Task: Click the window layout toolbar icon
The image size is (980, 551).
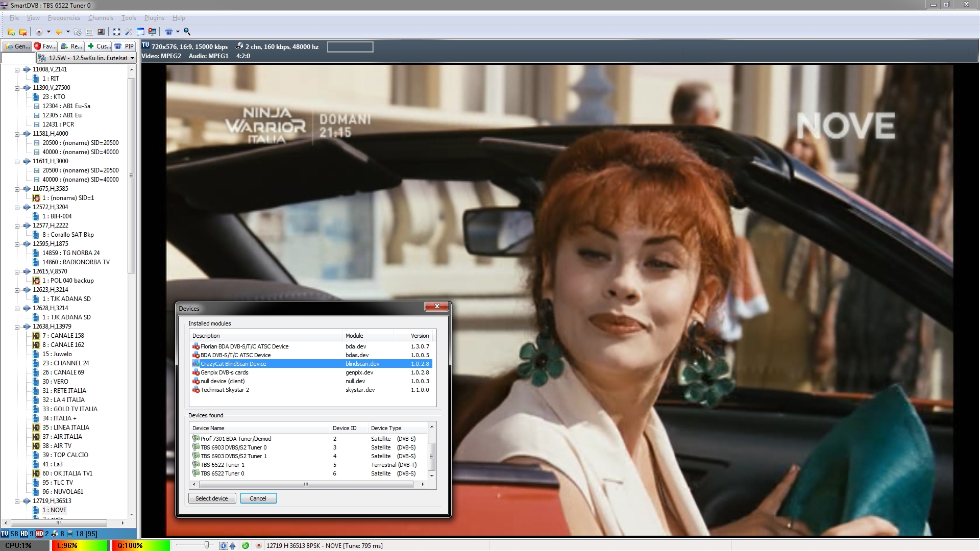Action: coord(140,32)
